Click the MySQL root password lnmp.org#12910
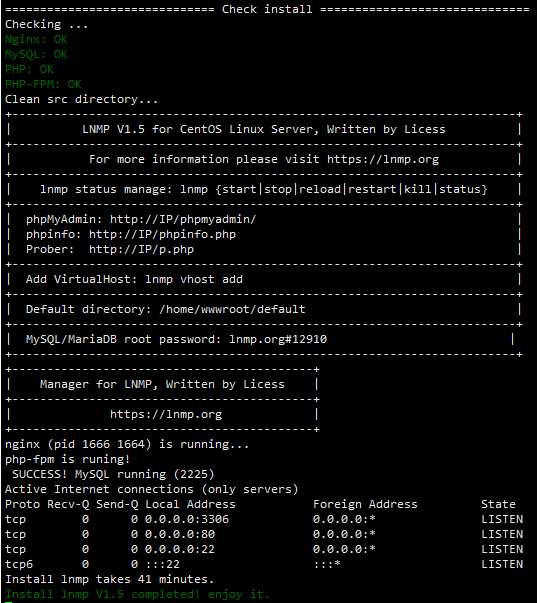The width and height of the screenshot is (540, 603). point(278,339)
